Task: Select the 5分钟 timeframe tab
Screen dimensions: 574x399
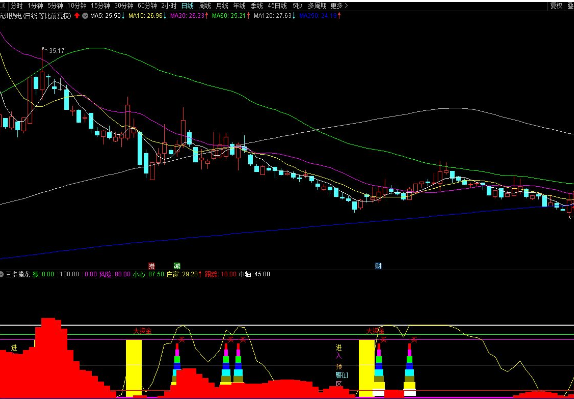Action: 55,6
